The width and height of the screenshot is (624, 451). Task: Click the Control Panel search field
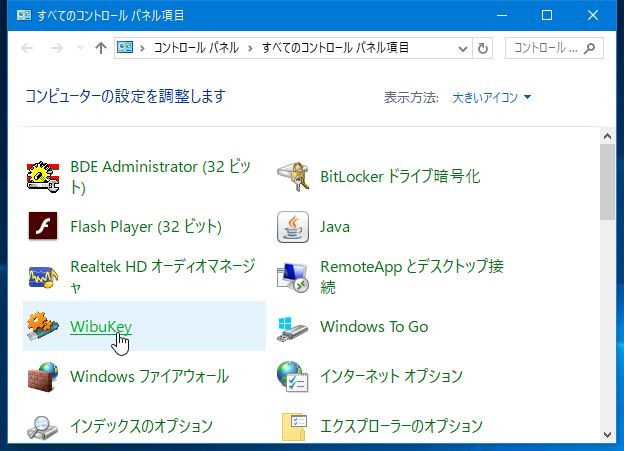tap(554, 48)
